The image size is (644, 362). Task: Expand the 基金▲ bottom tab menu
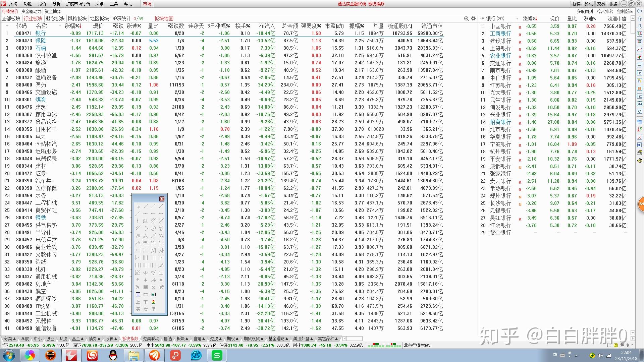pos(78,339)
